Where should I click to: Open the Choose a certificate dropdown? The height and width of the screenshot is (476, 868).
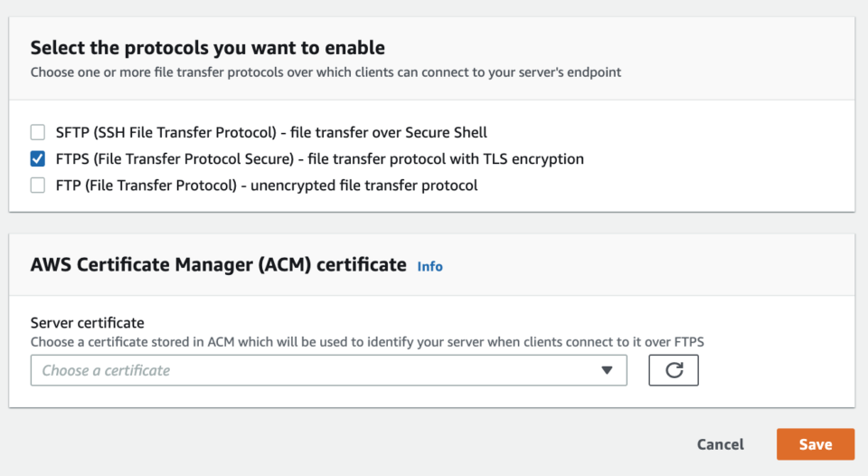click(328, 370)
